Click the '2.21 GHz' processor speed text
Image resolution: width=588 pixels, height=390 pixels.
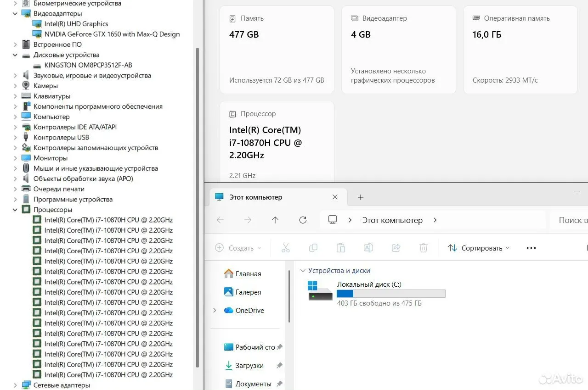(242, 176)
